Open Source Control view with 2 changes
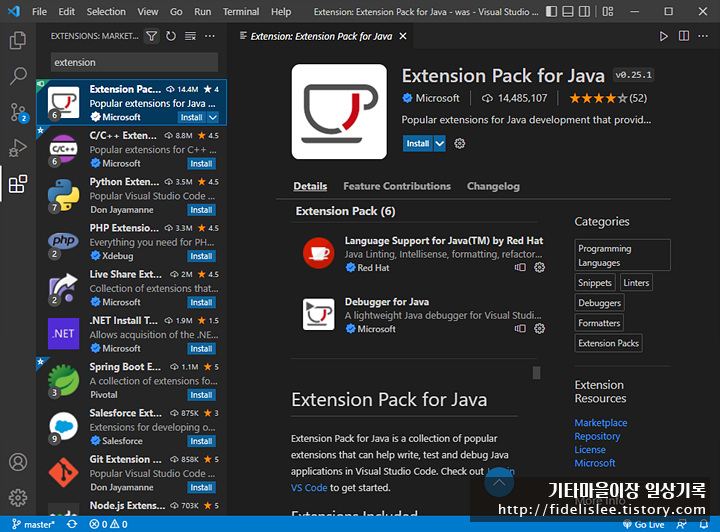Screen dimensions: 720x532 (19, 112)
